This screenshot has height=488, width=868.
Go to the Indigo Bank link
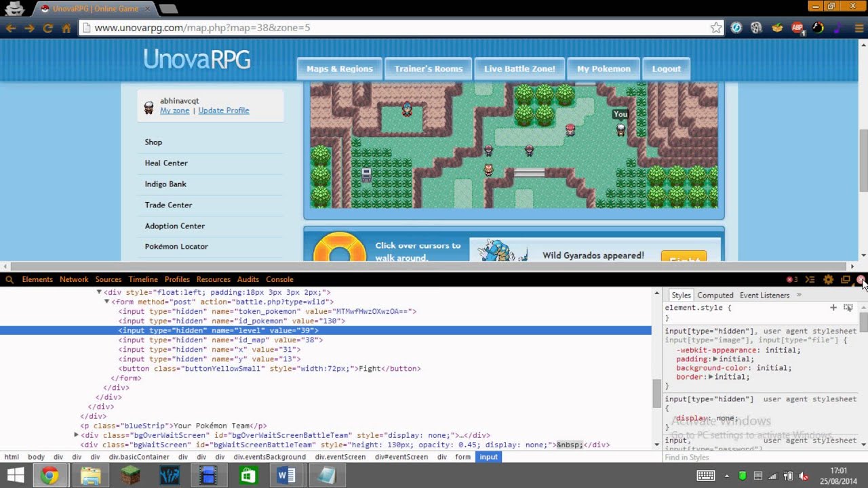click(x=165, y=184)
